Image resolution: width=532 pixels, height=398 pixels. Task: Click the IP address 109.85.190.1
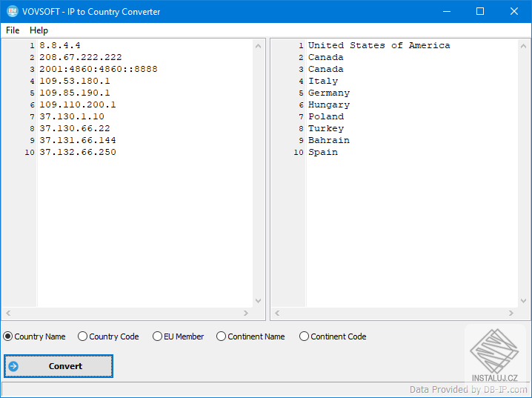tap(75, 93)
